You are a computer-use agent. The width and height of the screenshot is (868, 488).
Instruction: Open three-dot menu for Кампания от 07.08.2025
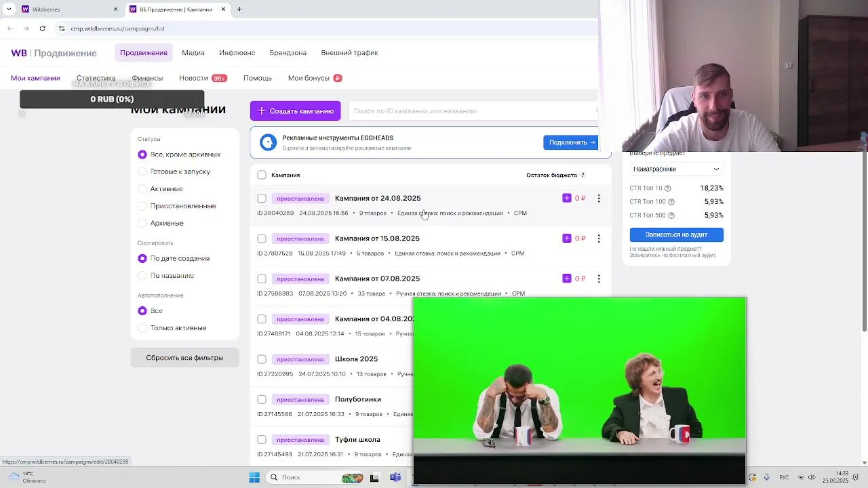tap(599, 279)
